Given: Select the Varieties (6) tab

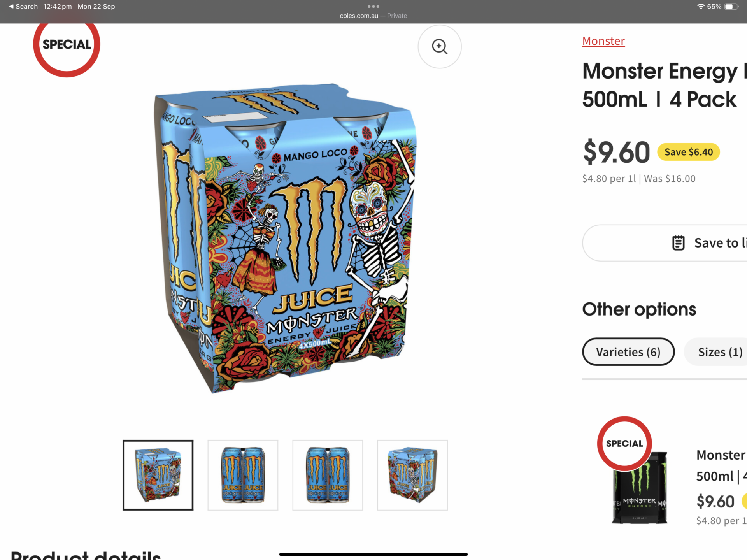Looking at the screenshot, I should point(628,352).
